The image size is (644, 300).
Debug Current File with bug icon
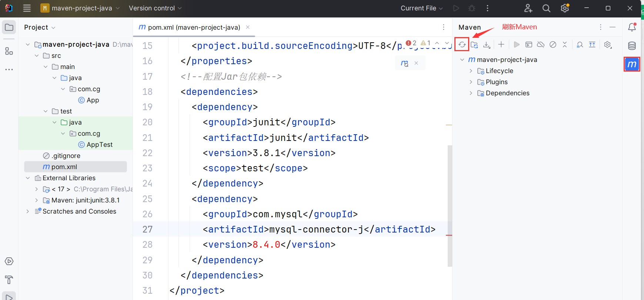click(472, 8)
